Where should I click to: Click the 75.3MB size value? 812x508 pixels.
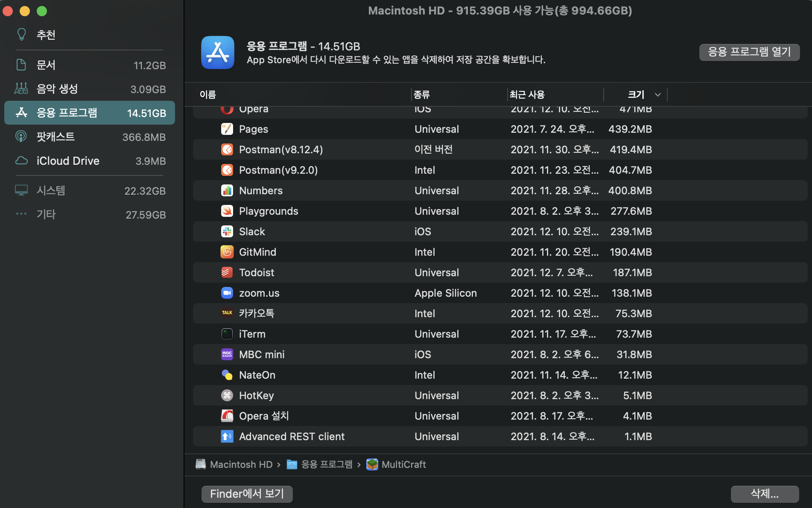point(634,313)
